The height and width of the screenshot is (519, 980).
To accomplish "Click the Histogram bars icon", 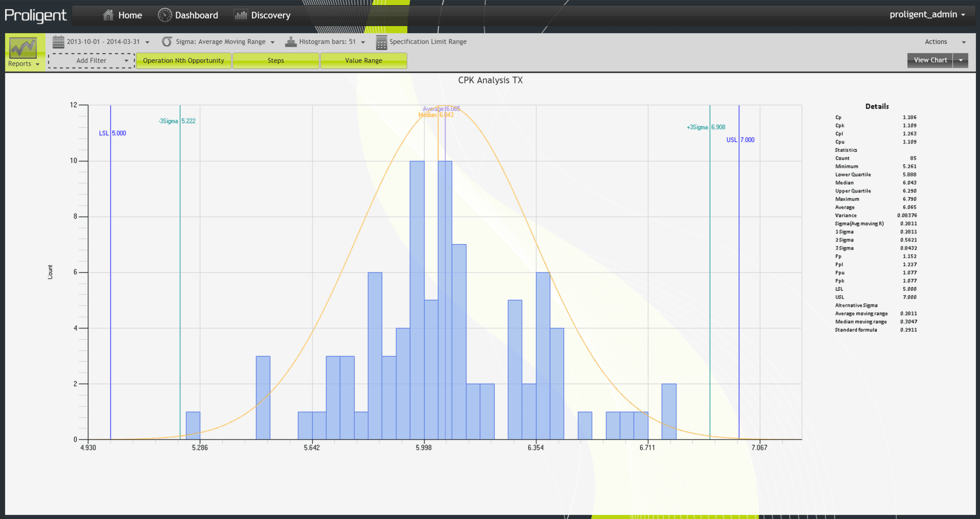I will (291, 42).
